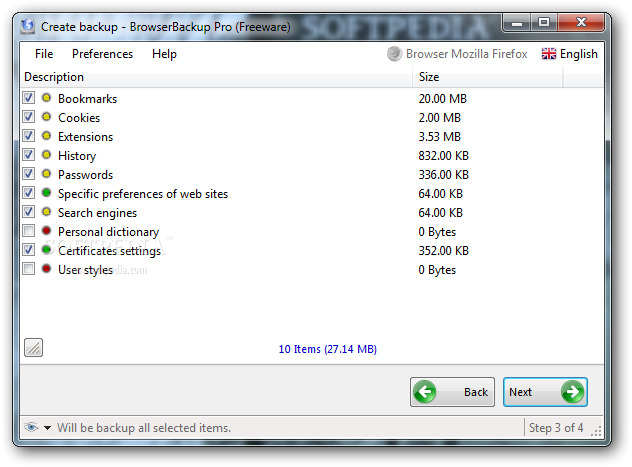Screen dimensions: 632x467
Task: Click the yellow status dot beside Bookmarks
Action: [46, 98]
